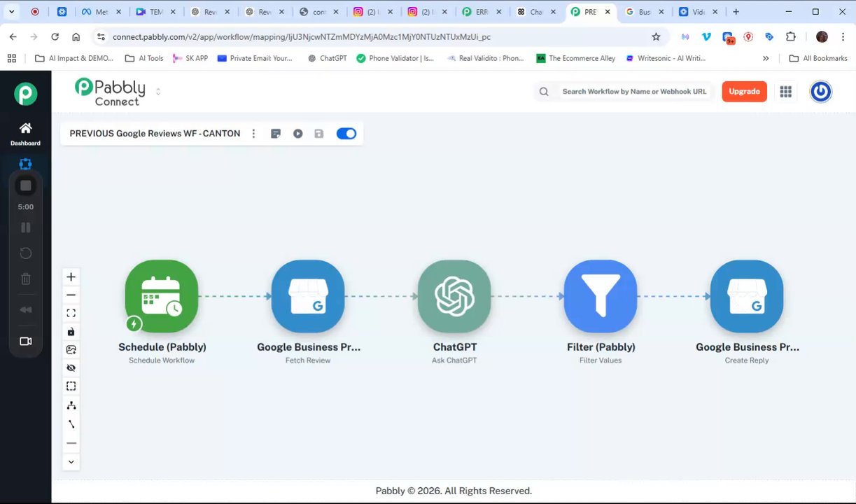Viewport: 856px width, 504px height.
Task: Reload the browser page
Action: pyautogui.click(x=55, y=37)
